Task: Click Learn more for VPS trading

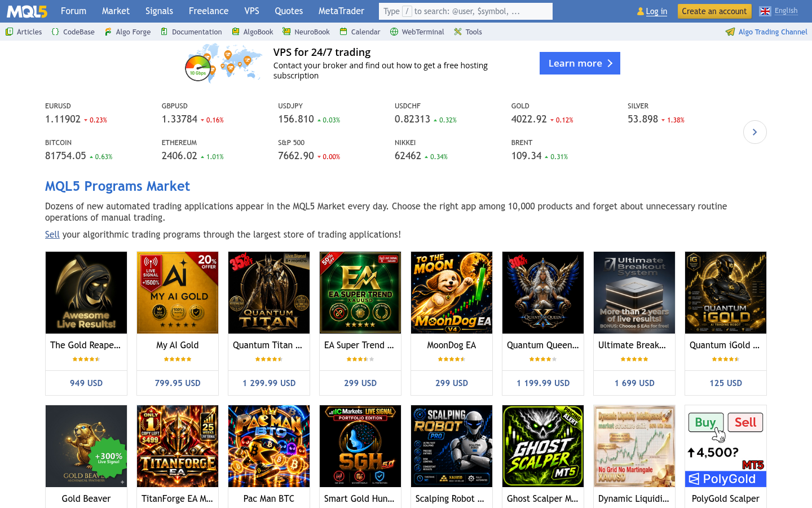Action: (580, 63)
